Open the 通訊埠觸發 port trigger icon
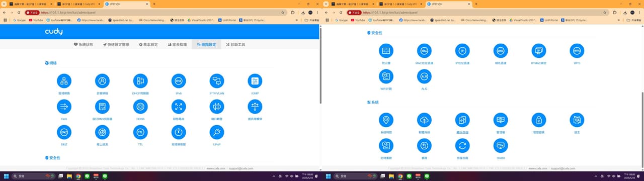Viewport: 644px width, 181px height. click(x=255, y=106)
